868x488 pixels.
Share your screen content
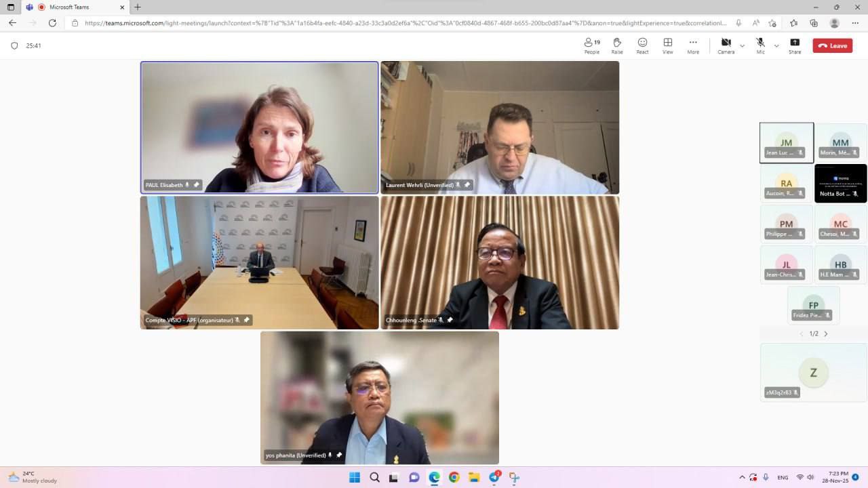tap(795, 45)
